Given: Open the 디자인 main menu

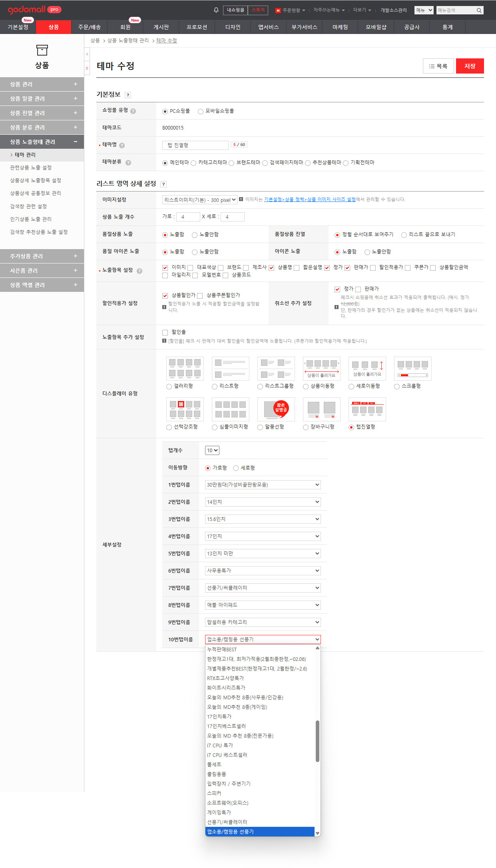Looking at the screenshot, I should point(233,27).
